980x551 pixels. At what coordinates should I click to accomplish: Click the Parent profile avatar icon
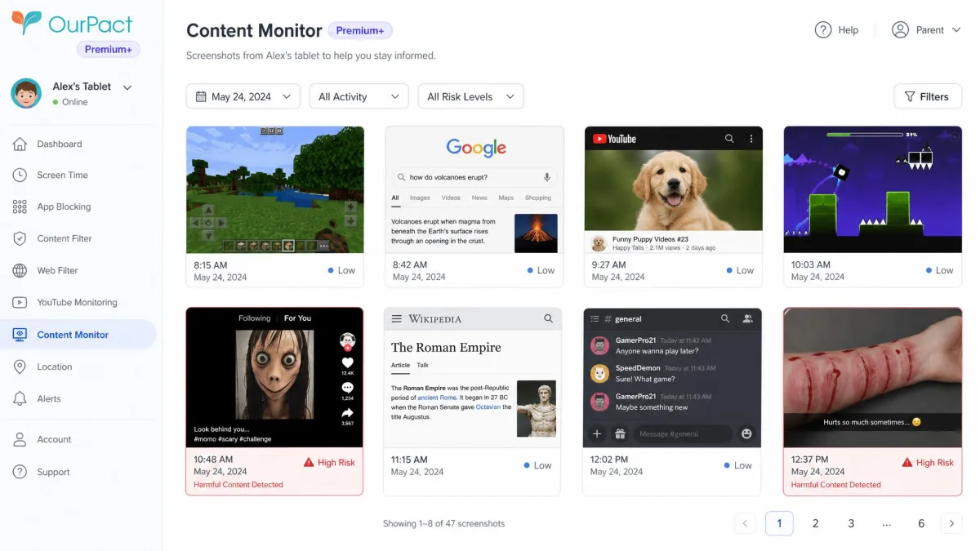(x=900, y=29)
